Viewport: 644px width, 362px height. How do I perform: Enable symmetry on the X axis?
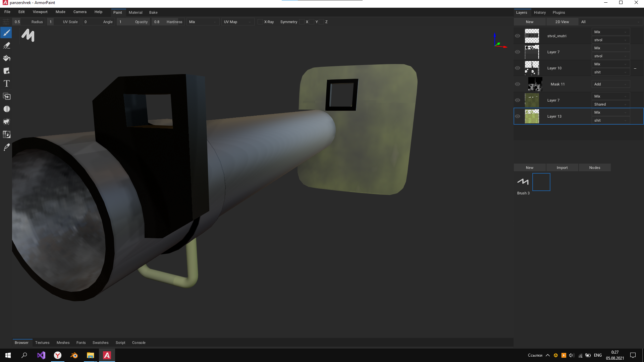pos(302,22)
